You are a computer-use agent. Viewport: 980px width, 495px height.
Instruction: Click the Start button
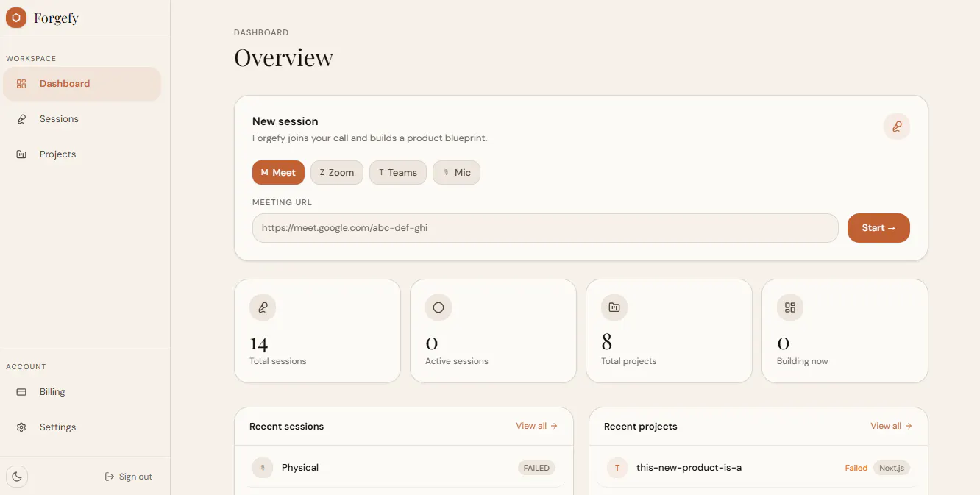click(x=878, y=228)
